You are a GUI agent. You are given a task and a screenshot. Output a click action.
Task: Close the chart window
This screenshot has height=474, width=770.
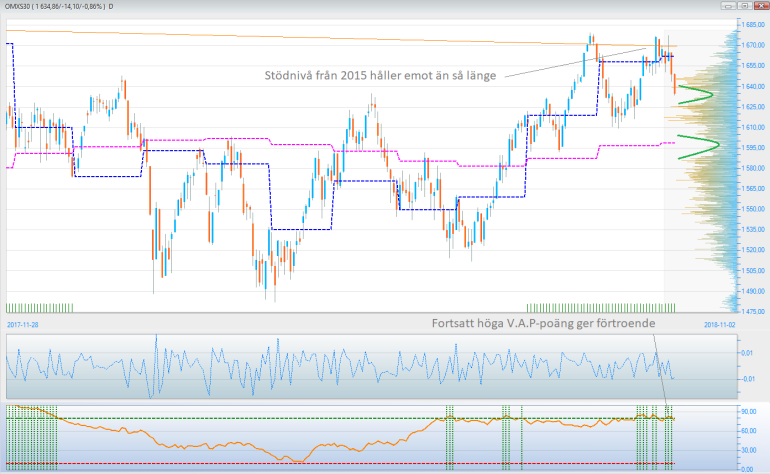[760, 5]
